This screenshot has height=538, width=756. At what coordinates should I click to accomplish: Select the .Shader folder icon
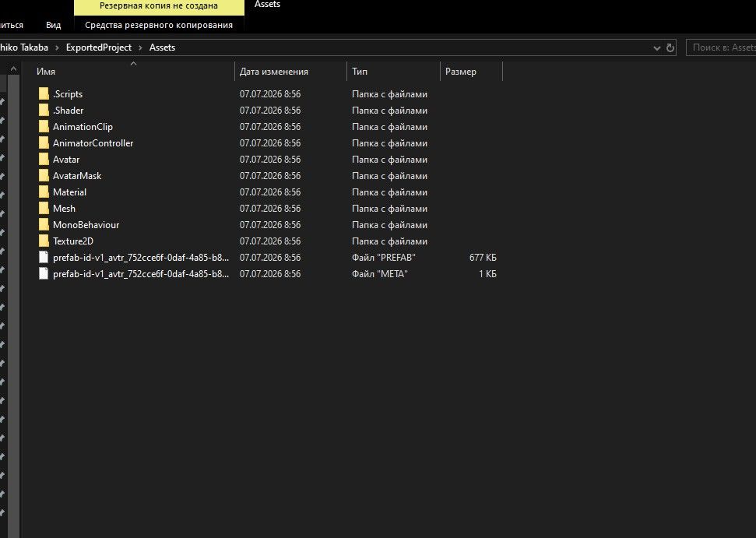pos(44,111)
